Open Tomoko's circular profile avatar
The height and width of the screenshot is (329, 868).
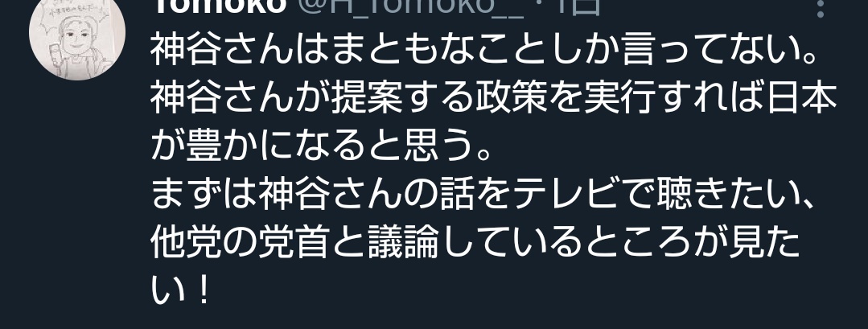(x=77, y=33)
